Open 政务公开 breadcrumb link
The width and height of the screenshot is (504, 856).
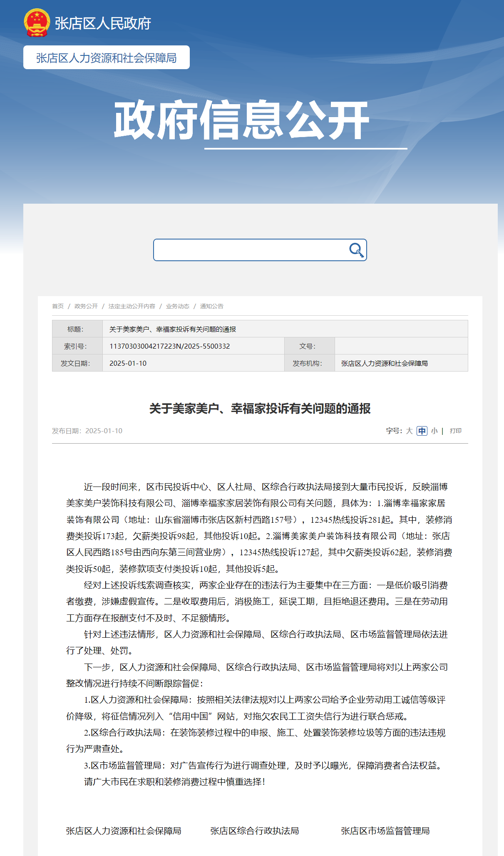(x=86, y=306)
